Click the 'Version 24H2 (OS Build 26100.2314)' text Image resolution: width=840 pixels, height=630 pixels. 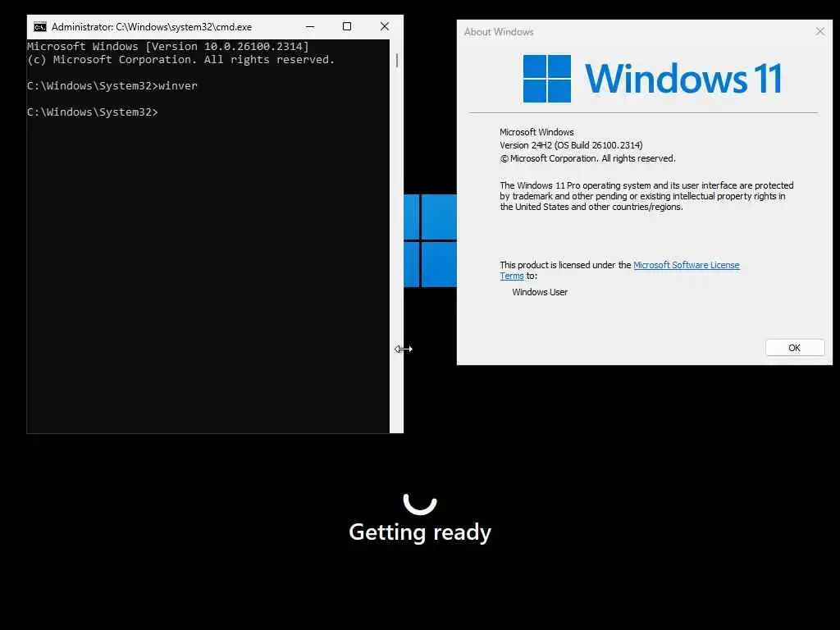tap(571, 145)
